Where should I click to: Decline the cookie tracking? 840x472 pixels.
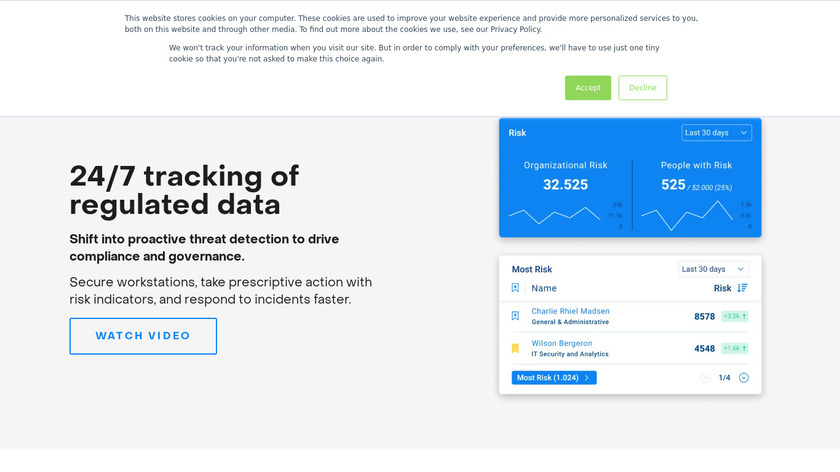642,88
